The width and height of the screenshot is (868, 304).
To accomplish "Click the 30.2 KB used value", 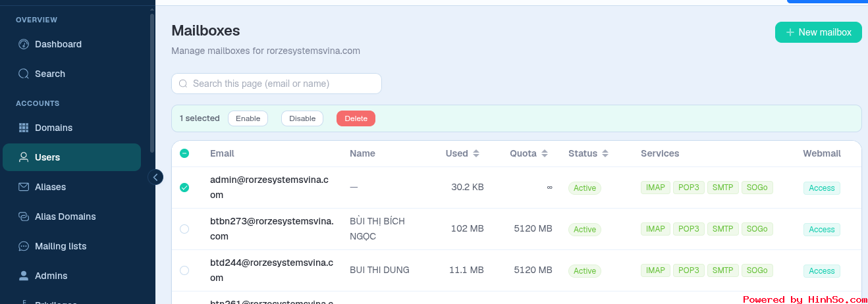I will pyautogui.click(x=468, y=187).
